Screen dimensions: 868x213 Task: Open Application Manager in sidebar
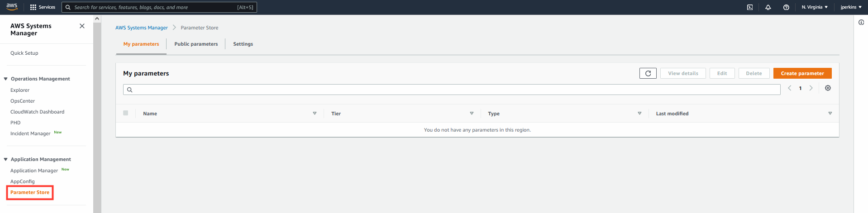(34, 170)
